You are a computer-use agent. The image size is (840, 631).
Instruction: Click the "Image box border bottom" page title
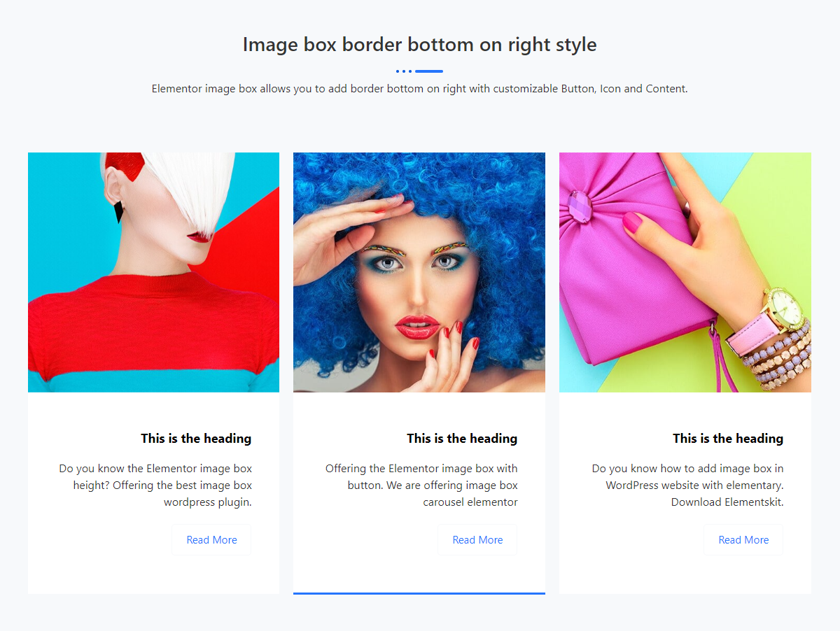(420, 45)
